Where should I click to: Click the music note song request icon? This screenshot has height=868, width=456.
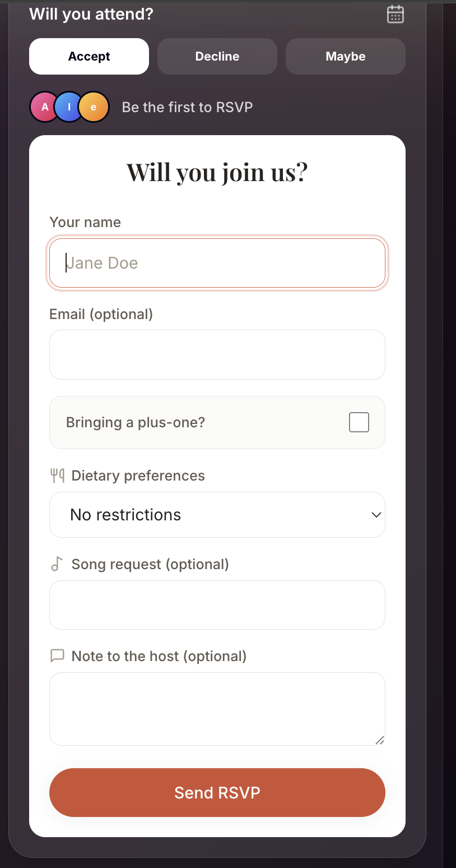pyautogui.click(x=57, y=564)
